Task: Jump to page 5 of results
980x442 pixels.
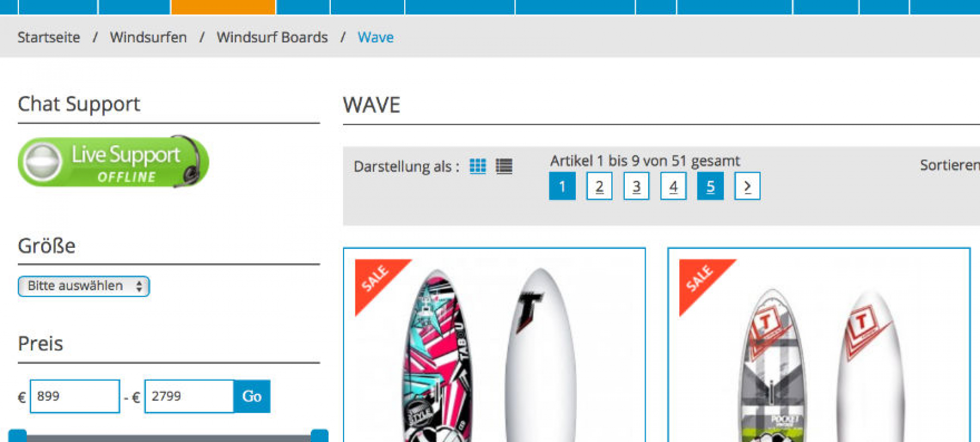Action: coord(710,187)
